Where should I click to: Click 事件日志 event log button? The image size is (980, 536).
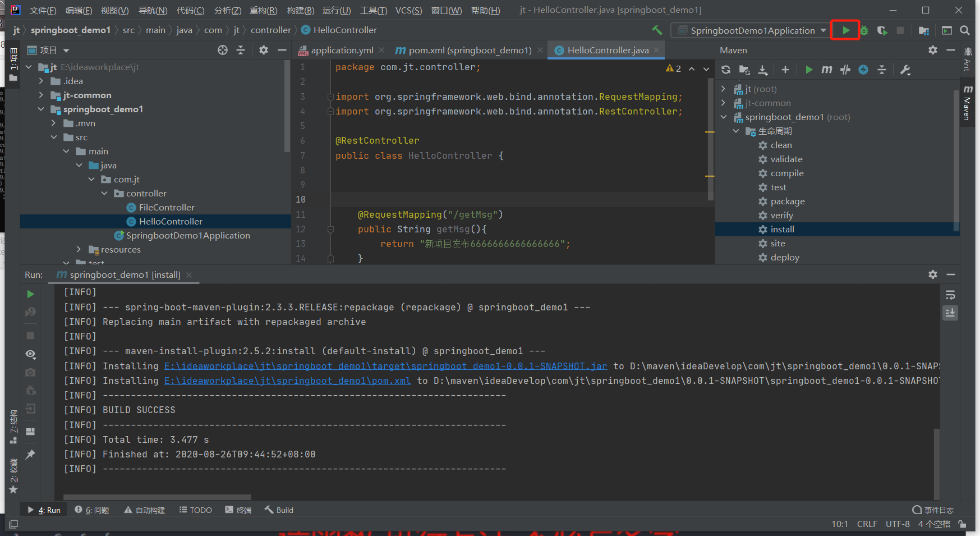[x=933, y=510]
